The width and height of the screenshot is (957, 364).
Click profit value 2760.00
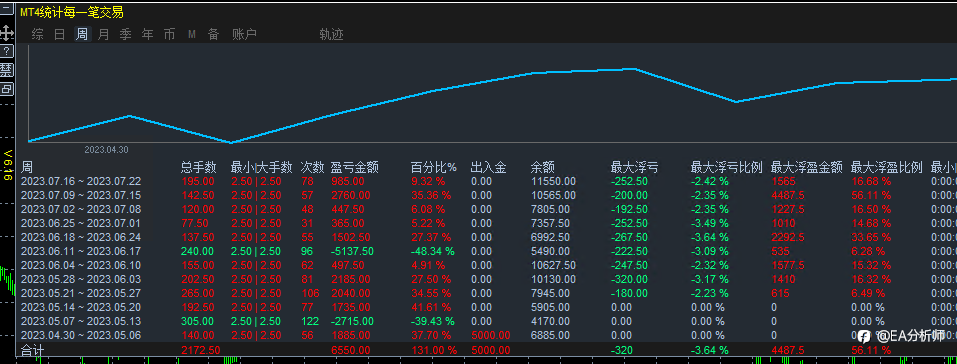pos(350,195)
